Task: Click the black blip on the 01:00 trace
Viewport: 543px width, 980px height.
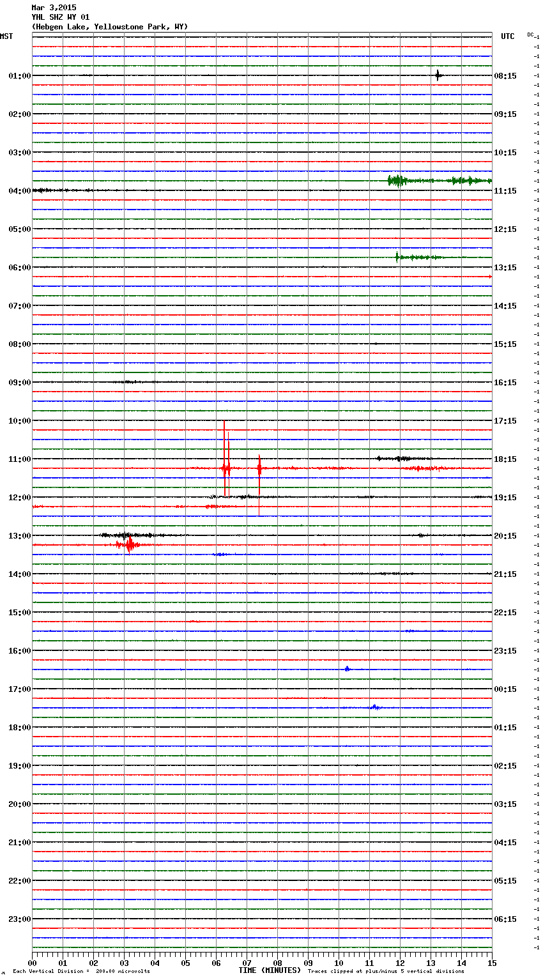Action: pyautogui.click(x=438, y=75)
